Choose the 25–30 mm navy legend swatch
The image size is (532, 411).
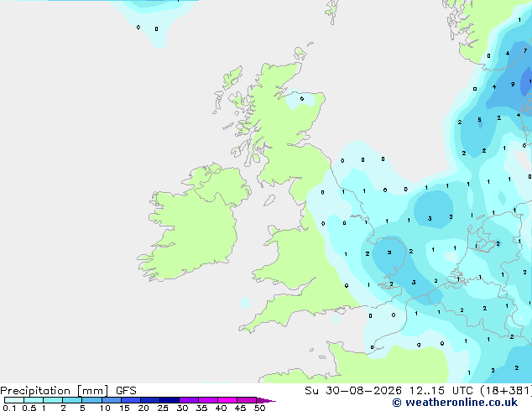coord(170,400)
